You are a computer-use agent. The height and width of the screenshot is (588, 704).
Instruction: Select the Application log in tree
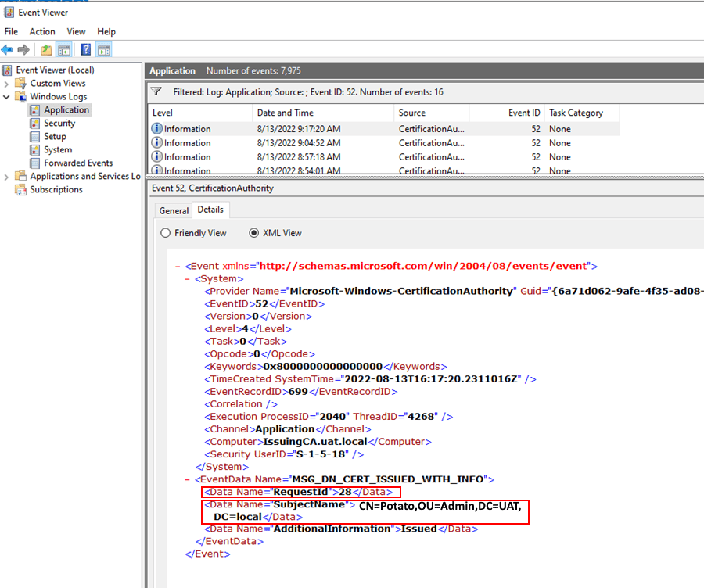[66, 110]
